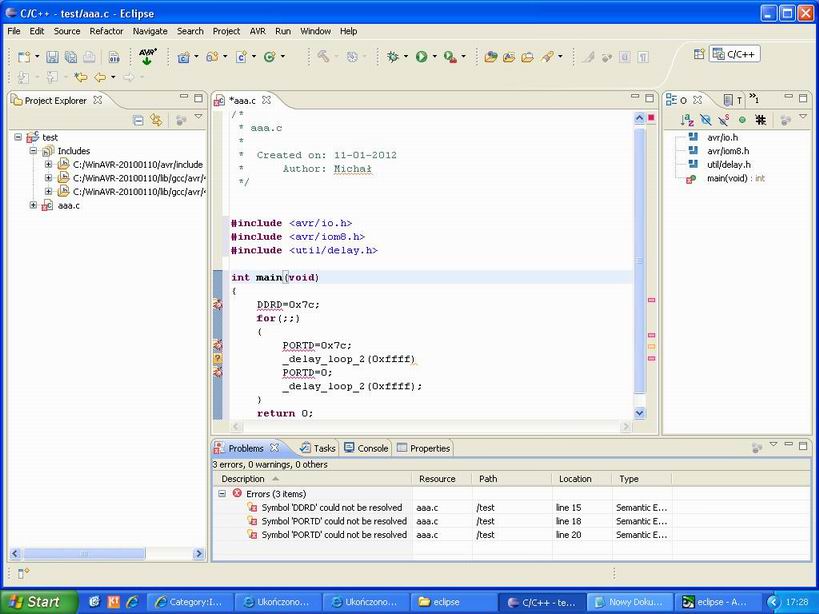Select the 'DDRD' could not be resolved error
Image resolution: width=819 pixels, height=614 pixels.
(331, 508)
